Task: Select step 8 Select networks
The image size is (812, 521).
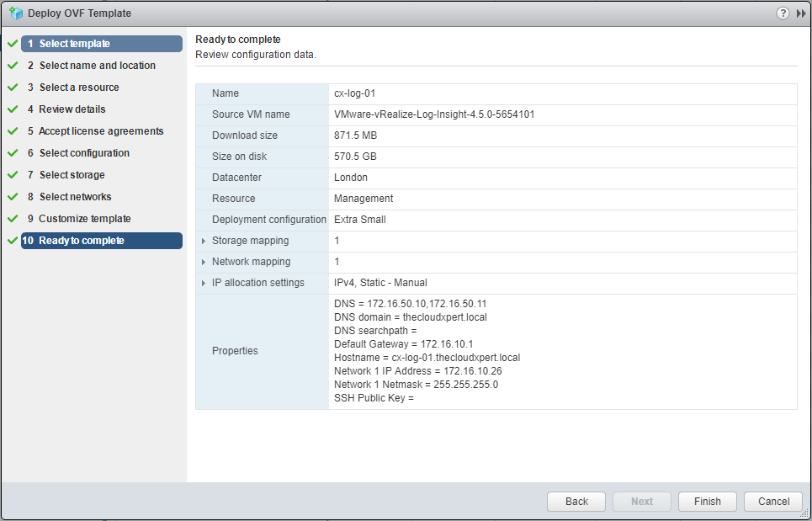Action: coord(75,197)
